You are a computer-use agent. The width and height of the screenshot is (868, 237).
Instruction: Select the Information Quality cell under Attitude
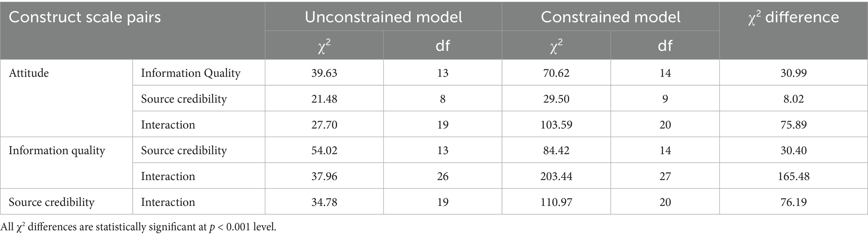click(x=191, y=73)
